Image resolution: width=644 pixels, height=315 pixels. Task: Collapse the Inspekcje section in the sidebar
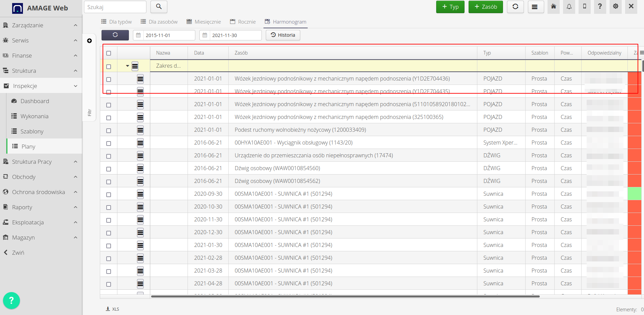[76, 86]
